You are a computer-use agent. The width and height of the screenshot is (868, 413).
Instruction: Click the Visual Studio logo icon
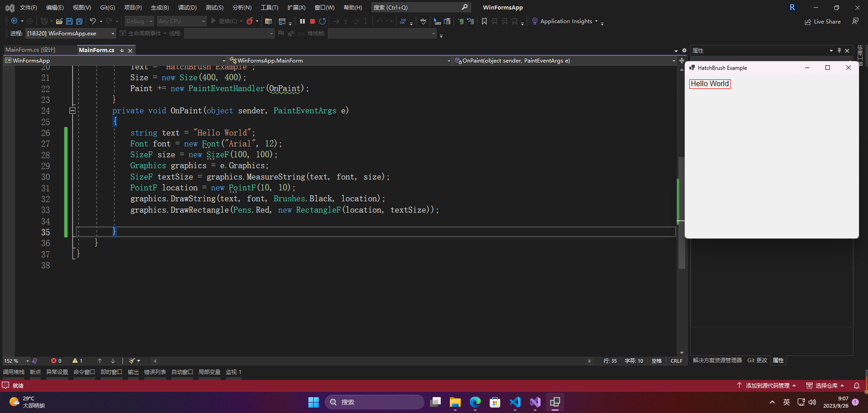click(10, 8)
